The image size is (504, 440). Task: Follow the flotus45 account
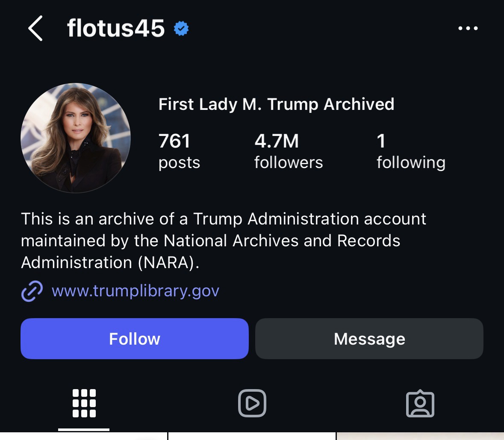click(134, 339)
